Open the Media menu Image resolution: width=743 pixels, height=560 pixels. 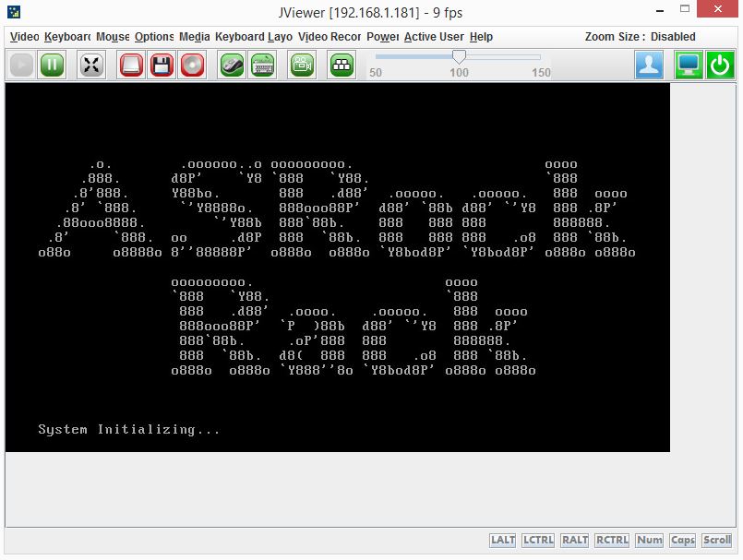tap(194, 37)
